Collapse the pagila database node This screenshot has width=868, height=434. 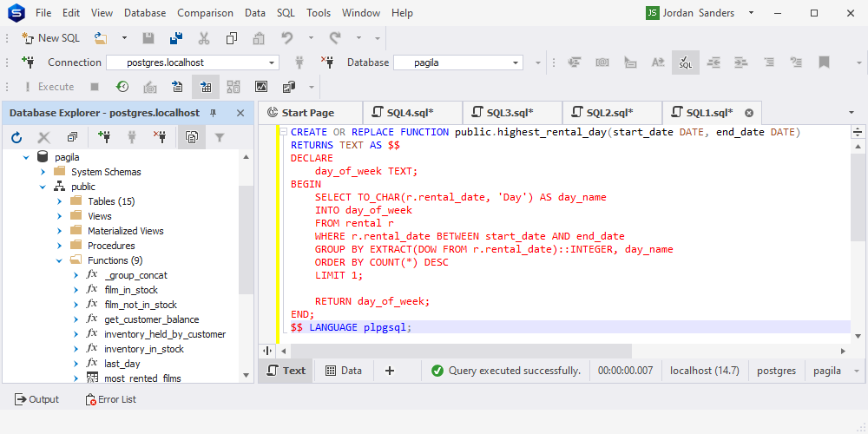[x=25, y=157]
